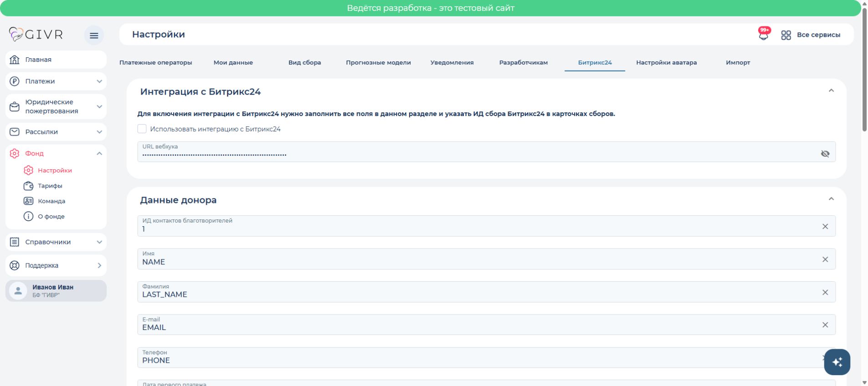Enable Использовать интеграцию с Битрикс24 checkbox
The width and height of the screenshot is (868, 386).
coord(142,129)
